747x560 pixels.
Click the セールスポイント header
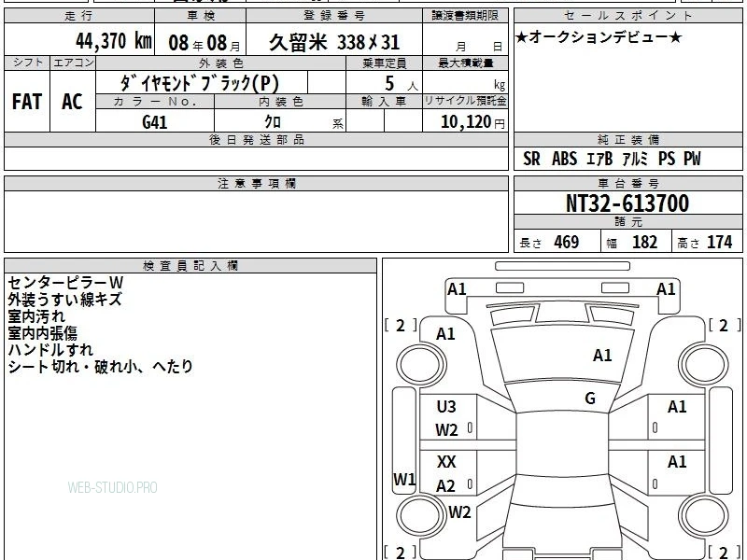coord(627,16)
